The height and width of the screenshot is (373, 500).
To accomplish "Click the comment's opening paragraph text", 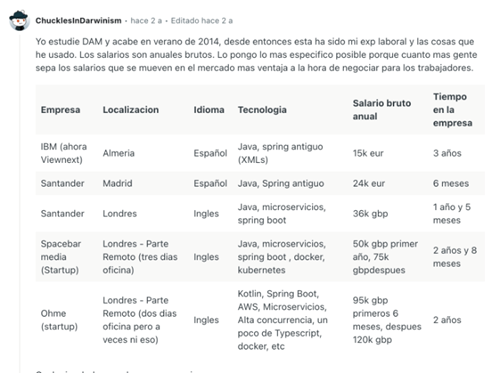I will [x=256, y=55].
